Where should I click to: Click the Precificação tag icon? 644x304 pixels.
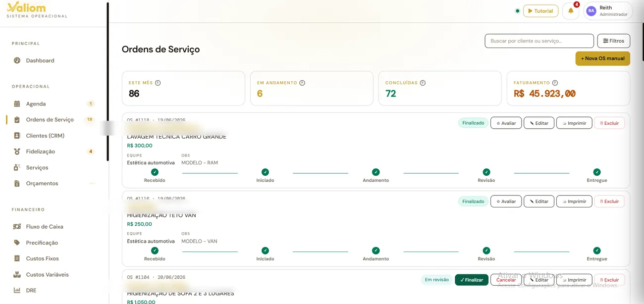[x=17, y=243]
